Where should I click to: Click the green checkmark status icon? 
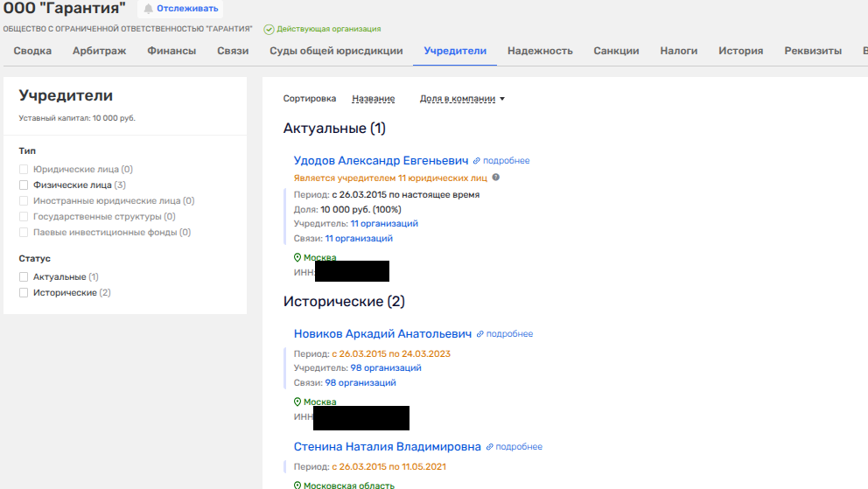(x=269, y=29)
